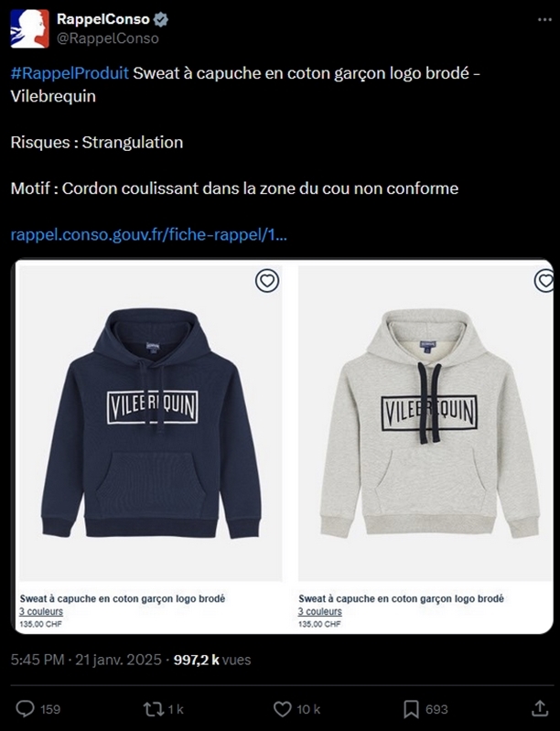The image size is (560, 731).
Task: Click the RappelConso display name
Action: [x=103, y=19]
